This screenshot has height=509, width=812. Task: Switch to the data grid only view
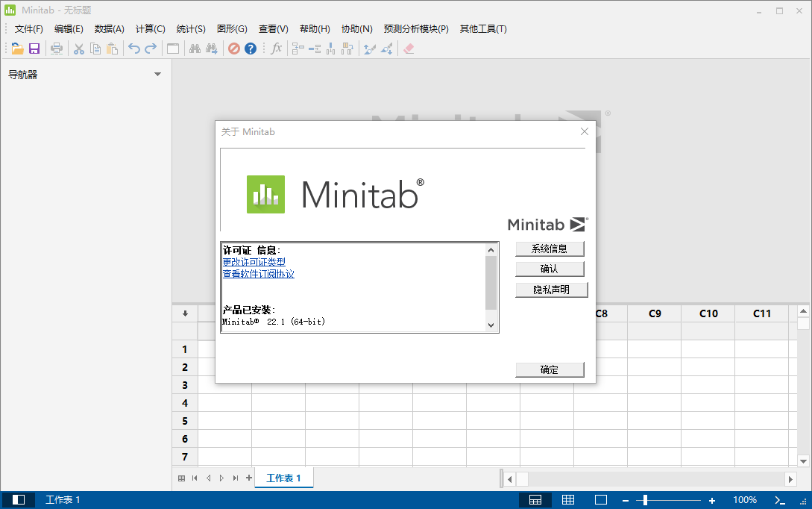pyautogui.click(x=568, y=500)
